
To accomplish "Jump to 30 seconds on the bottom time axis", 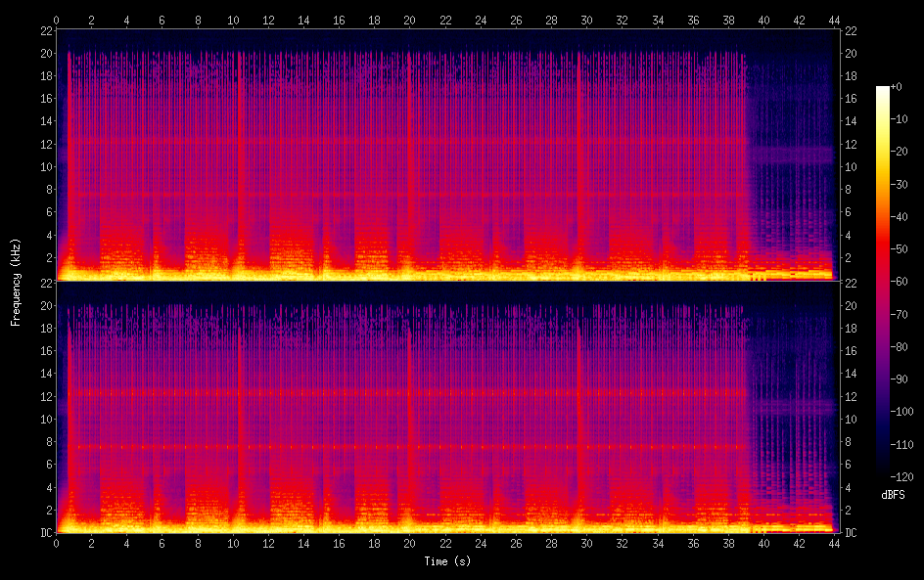I will click(586, 542).
